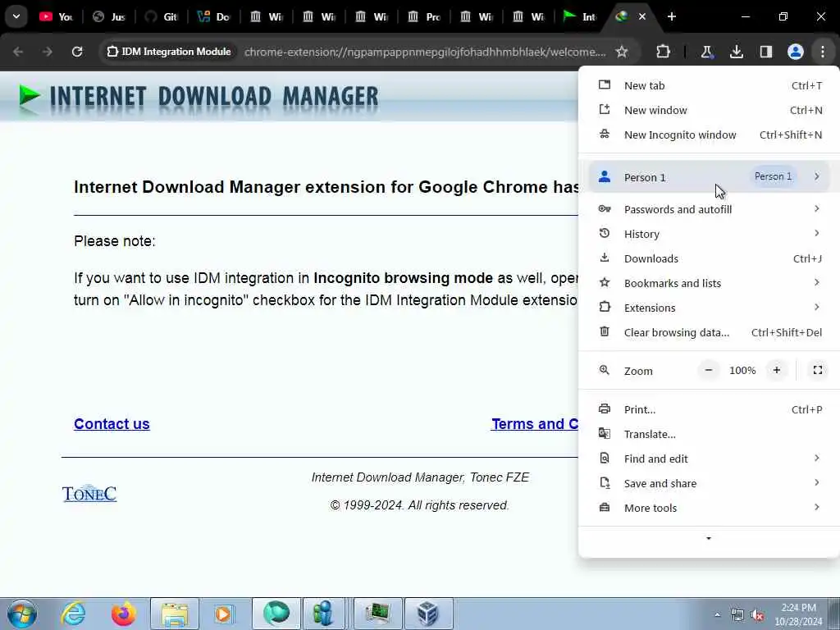The height and width of the screenshot is (630, 840).
Task: Click the Zoom magnifier icon
Action: [x=605, y=370]
